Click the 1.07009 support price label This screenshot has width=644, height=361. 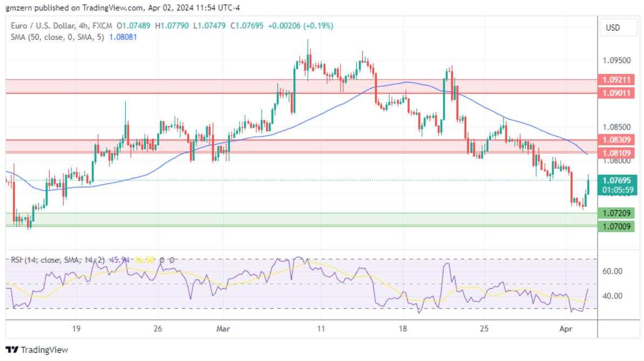(616, 226)
